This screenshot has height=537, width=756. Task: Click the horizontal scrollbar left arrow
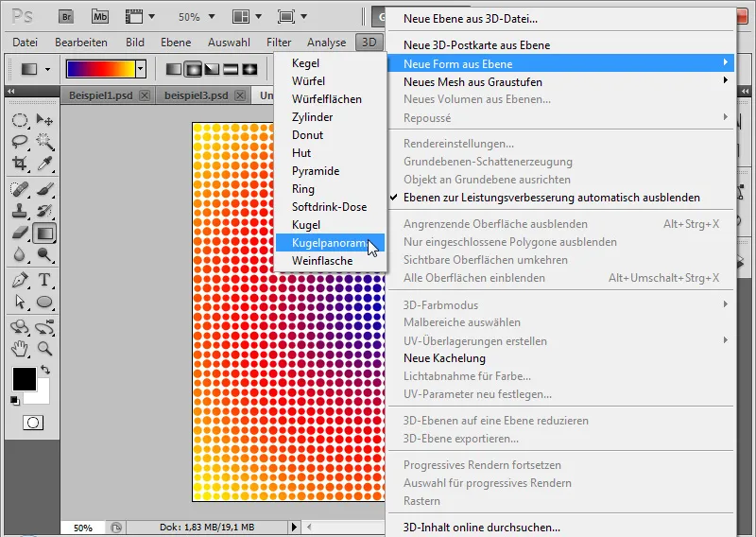tap(309, 527)
